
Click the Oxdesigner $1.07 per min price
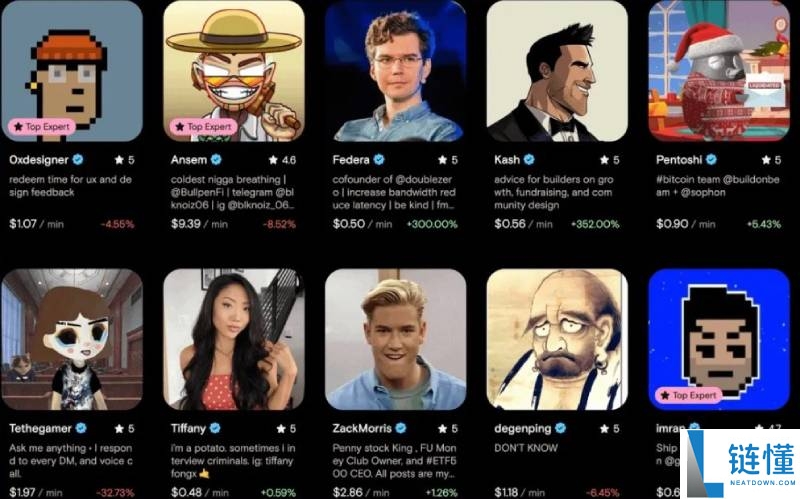click(x=35, y=224)
